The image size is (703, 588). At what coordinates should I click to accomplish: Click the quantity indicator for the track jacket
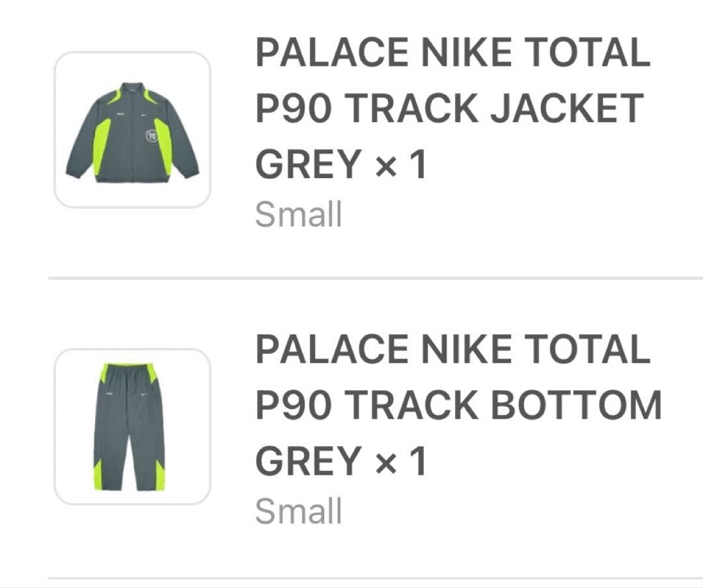[400, 161]
